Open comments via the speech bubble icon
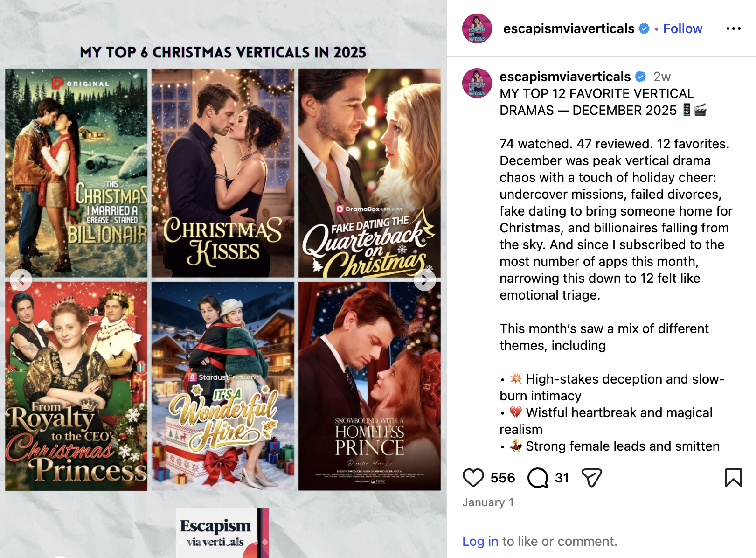Viewport: 756px width, 558px height. coord(538,478)
